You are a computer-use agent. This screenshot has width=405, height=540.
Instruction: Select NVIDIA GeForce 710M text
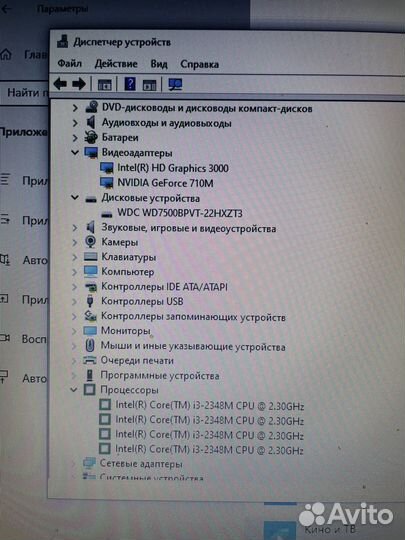pos(165,183)
